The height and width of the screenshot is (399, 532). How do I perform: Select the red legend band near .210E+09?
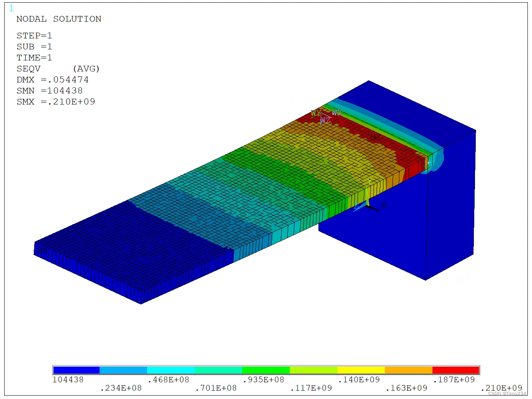pos(456,370)
